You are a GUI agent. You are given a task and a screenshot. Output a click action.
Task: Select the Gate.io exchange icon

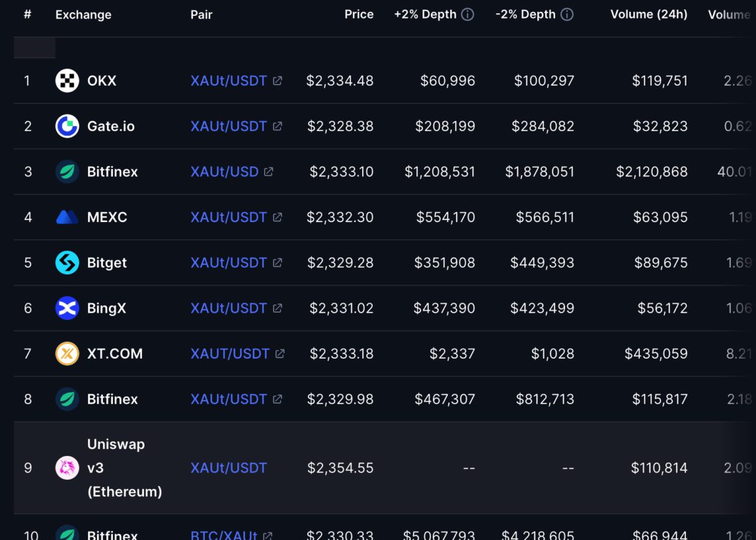66,126
